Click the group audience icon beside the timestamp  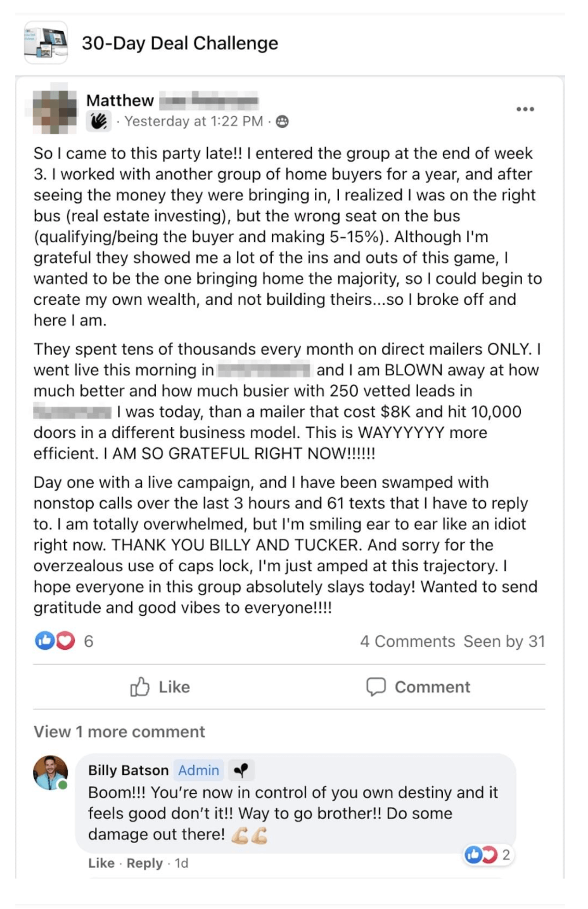point(283,122)
